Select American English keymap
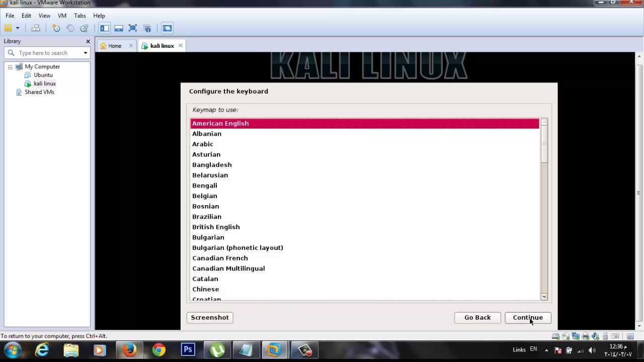Viewport: 644px width, 362px height. 365,123
